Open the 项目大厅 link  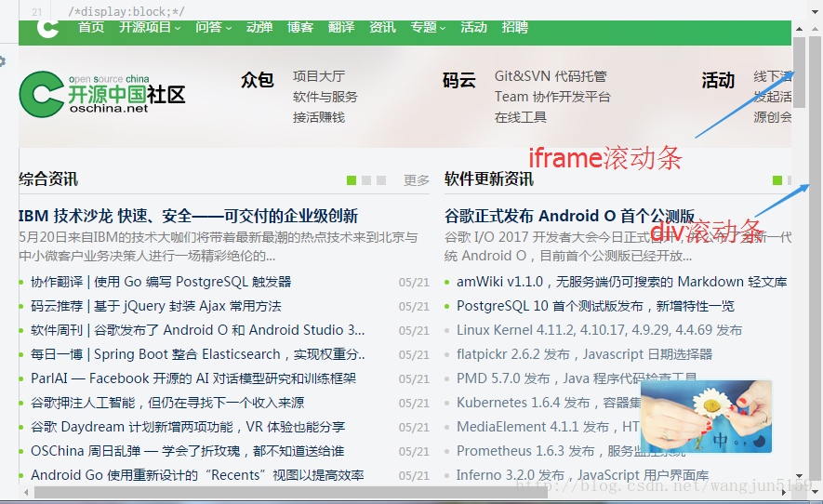[319, 76]
